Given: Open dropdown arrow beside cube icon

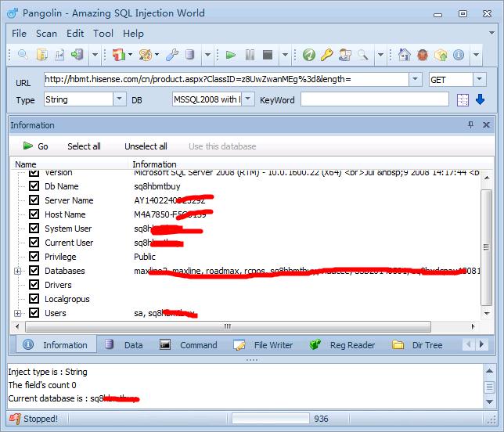Looking at the screenshot, I should 130,54.
